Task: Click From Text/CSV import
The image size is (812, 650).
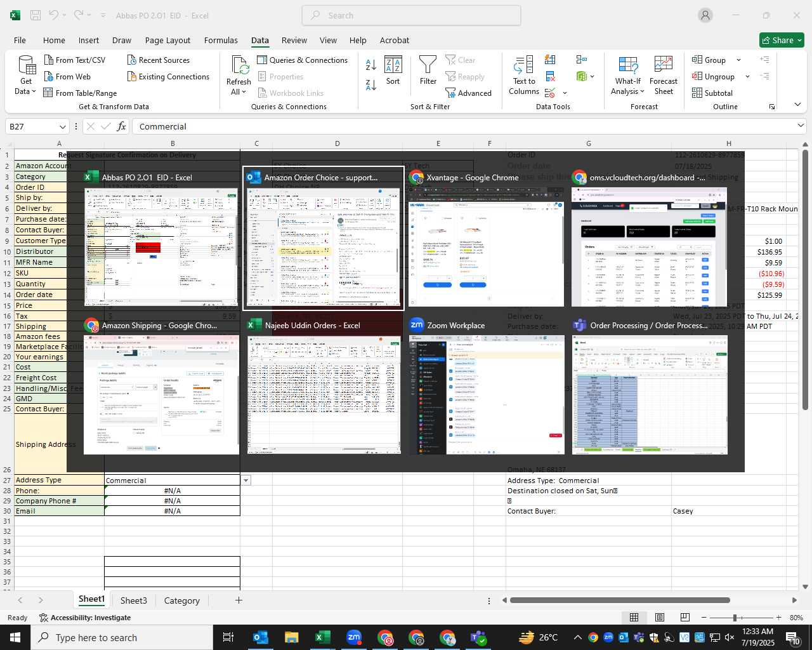Action: click(74, 60)
